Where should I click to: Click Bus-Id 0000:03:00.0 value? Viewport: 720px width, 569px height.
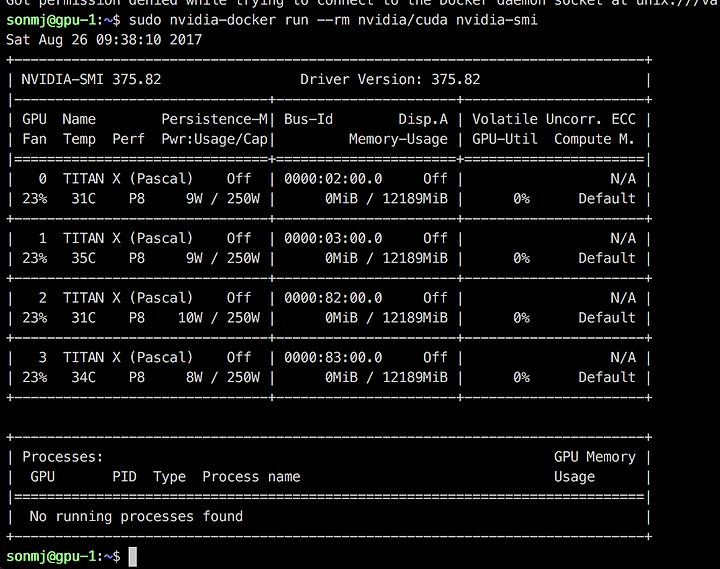333,238
